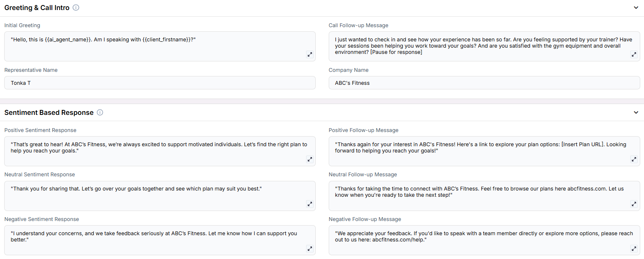The image size is (644, 259).
Task: Edit the Company Name field ABC's Fitness
Action: 484,83
